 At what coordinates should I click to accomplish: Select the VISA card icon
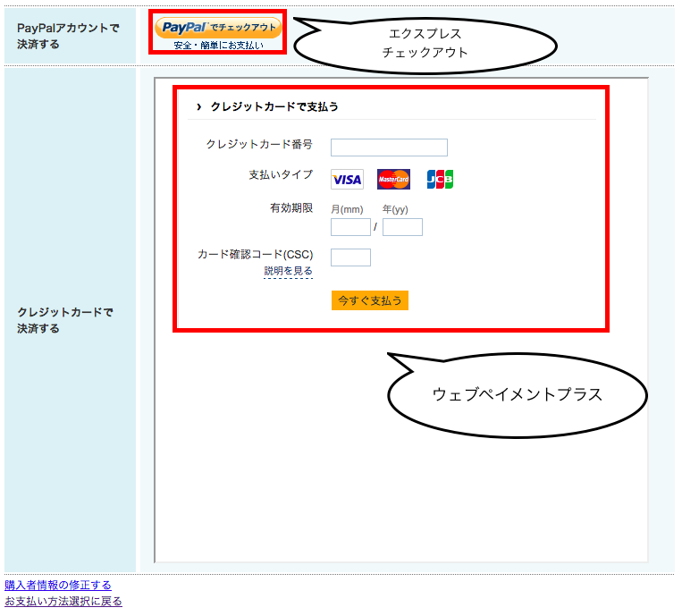[347, 179]
